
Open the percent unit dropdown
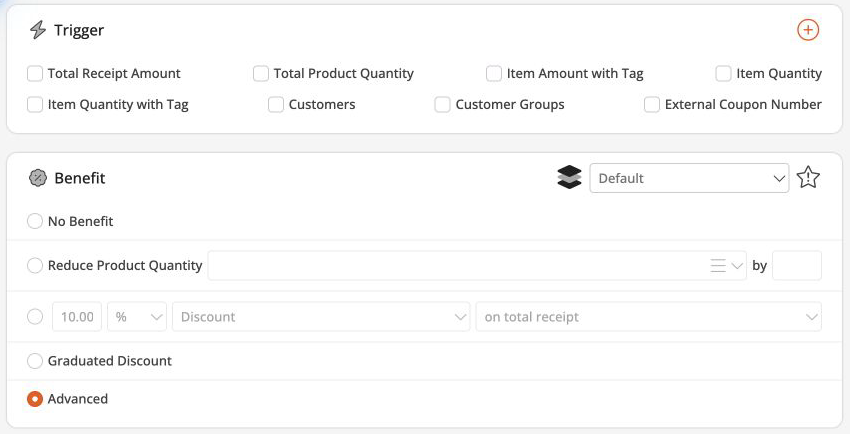(x=137, y=316)
